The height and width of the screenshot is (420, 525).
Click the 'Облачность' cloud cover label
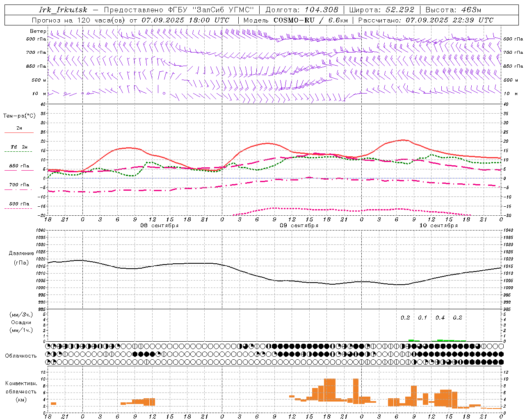click(21, 356)
